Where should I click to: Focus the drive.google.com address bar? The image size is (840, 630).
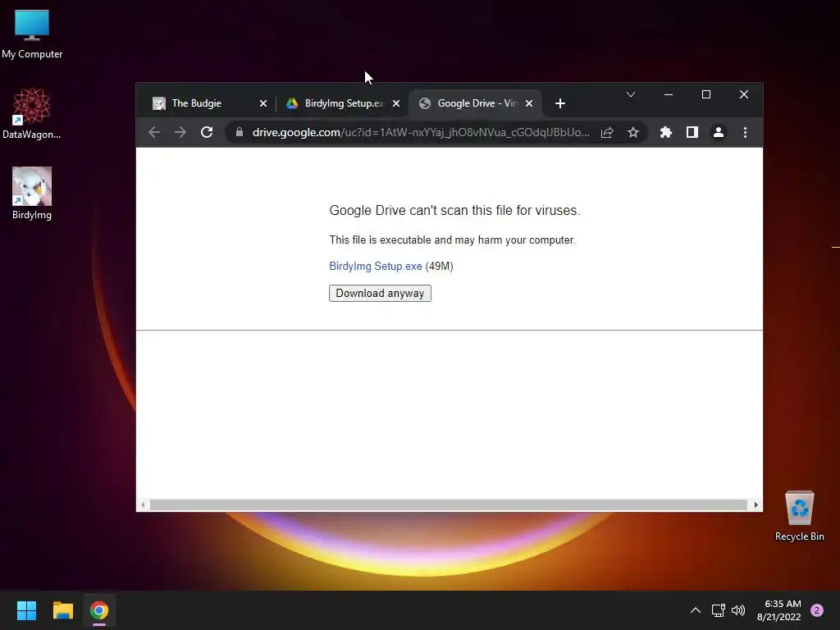(421, 132)
